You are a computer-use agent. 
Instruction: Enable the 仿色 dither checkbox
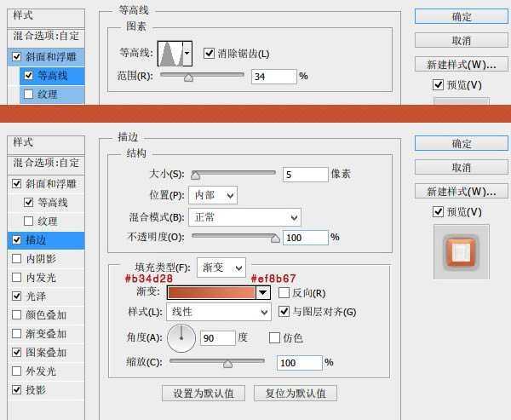tap(274, 337)
